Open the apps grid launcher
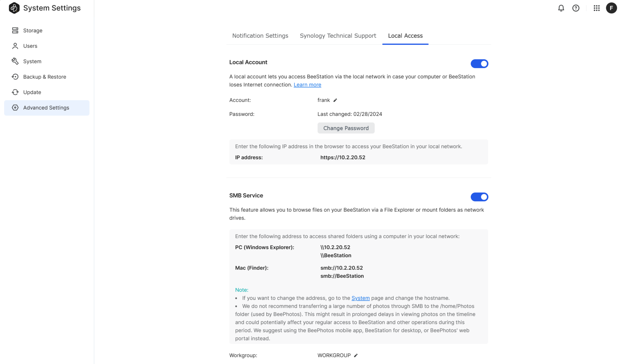 pos(596,8)
